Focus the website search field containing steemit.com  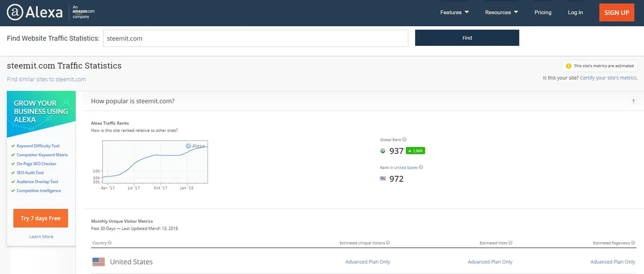(256, 38)
